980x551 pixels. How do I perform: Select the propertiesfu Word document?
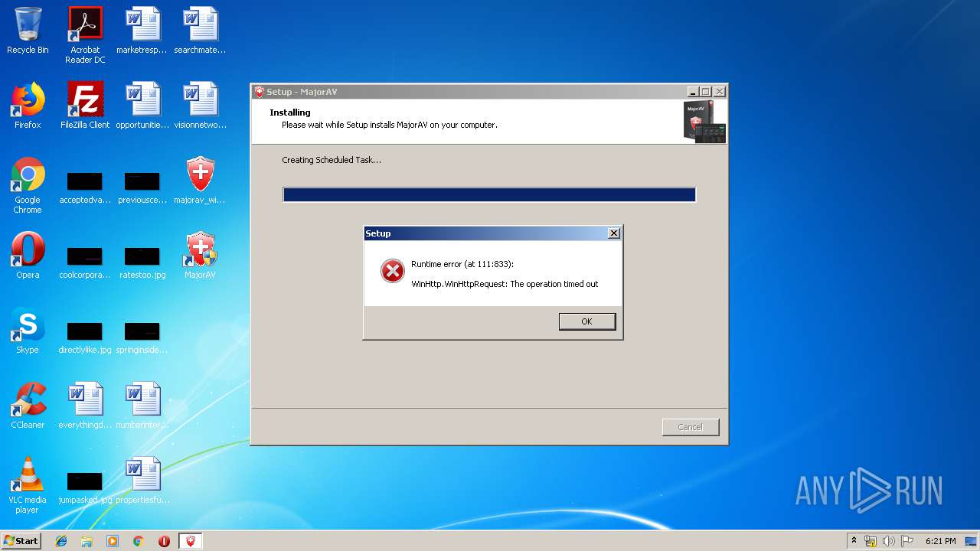142,481
